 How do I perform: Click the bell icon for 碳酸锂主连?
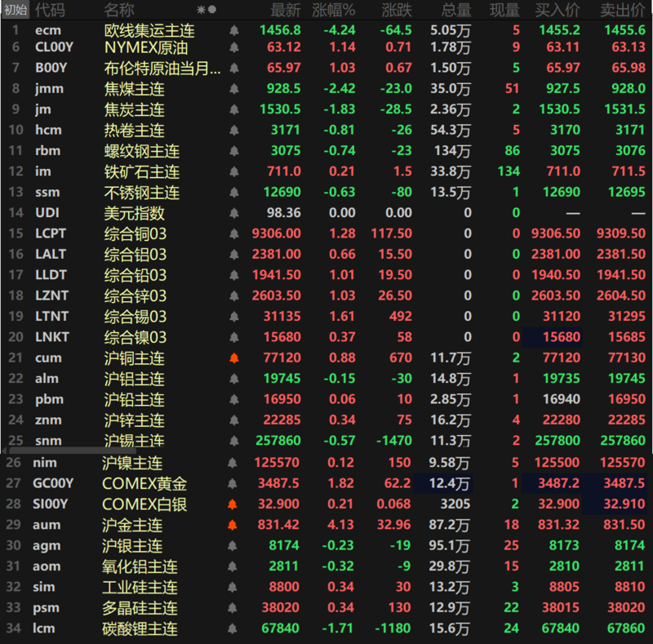click(x=234, y=629)
